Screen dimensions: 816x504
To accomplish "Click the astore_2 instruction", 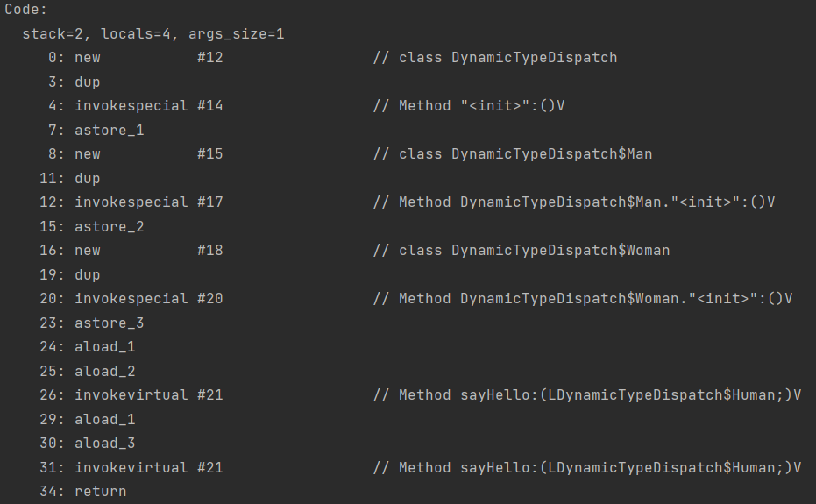I will [110, 226].
